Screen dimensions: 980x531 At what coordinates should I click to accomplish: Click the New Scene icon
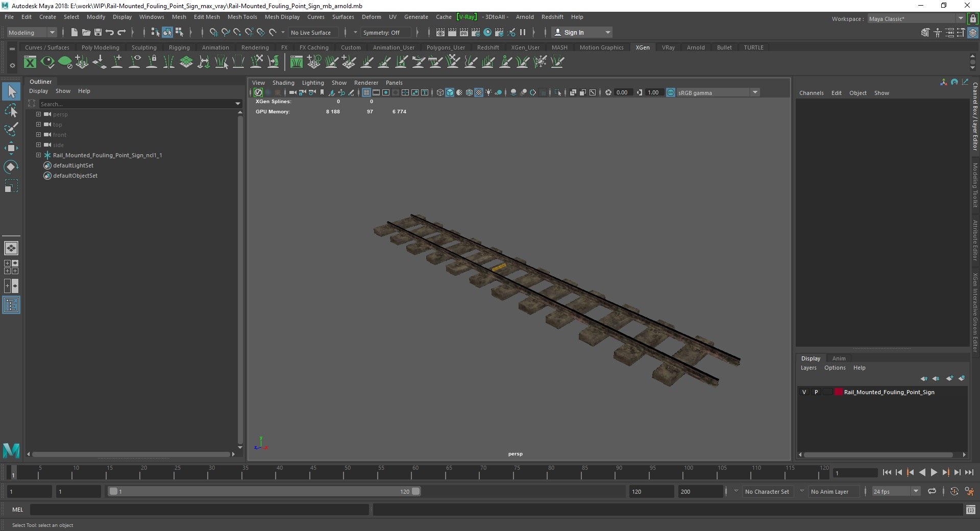click(75, 32)
